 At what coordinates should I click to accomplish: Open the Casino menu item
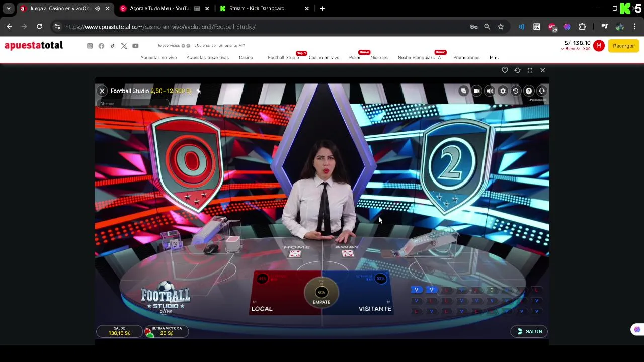pos(246,57)
